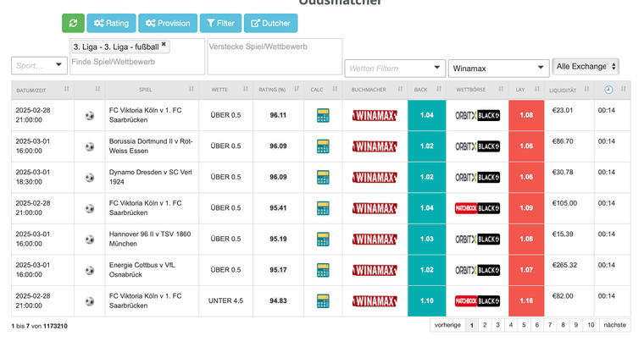Screen dimensions: 644x358
Task: Sort by the Wette column
Action: pos(225,90)
